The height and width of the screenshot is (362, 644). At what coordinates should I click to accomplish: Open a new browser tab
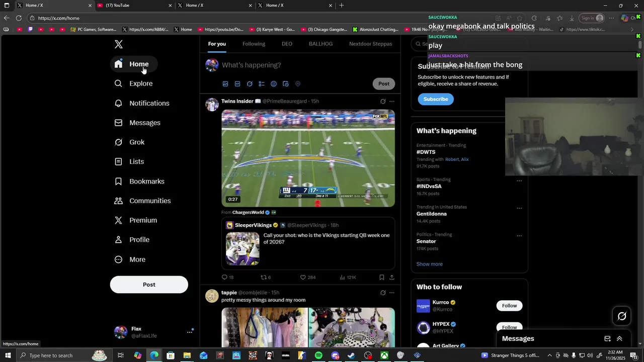342,6
